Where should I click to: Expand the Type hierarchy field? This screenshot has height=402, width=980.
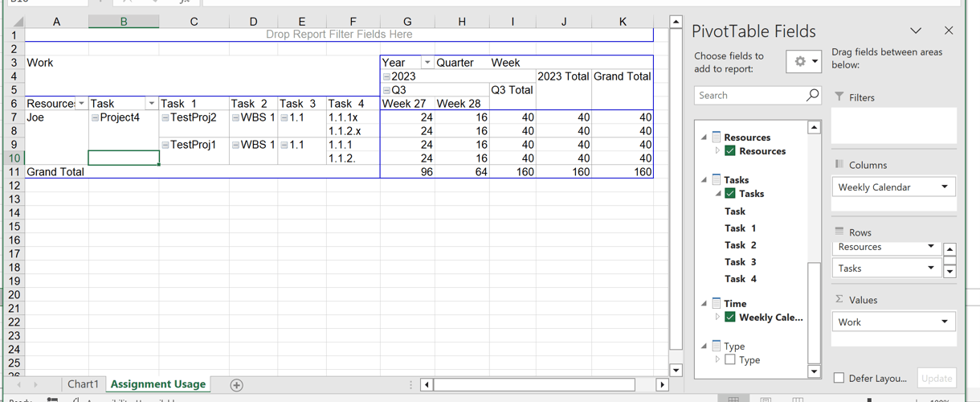(x=717, y=360)
